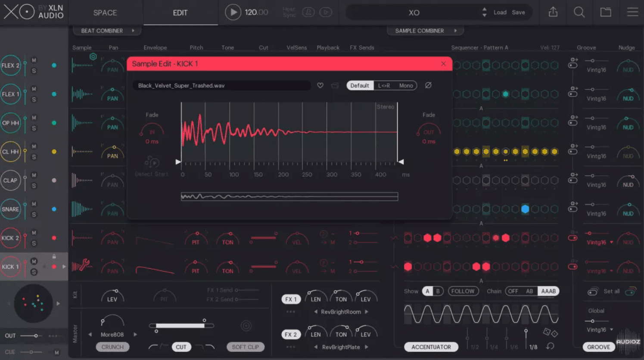Mute the CLAP channel
Image resolution: width=644 pixels, height=360 pixels.
tap(34, 175)
